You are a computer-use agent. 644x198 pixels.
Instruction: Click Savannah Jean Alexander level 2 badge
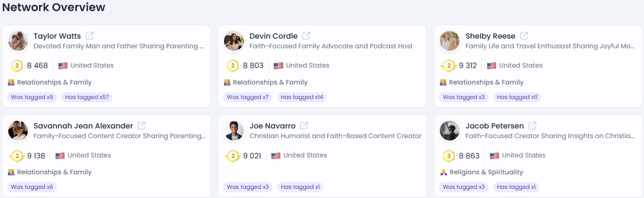[x=17, y=156]
